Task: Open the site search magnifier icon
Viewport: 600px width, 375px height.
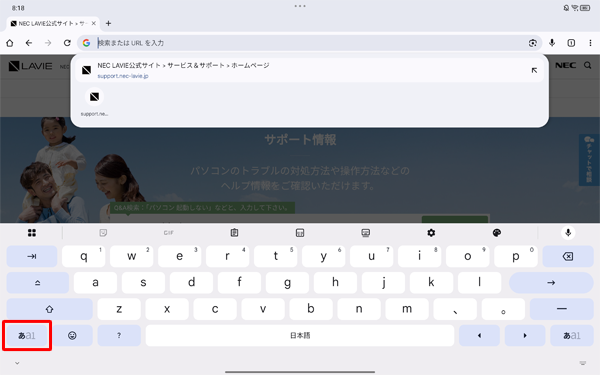Action: 587,65
